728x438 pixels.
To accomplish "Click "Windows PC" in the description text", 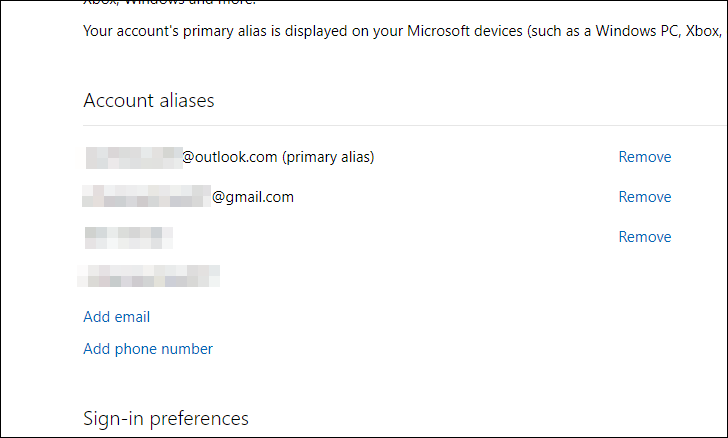I will point(637,31).
